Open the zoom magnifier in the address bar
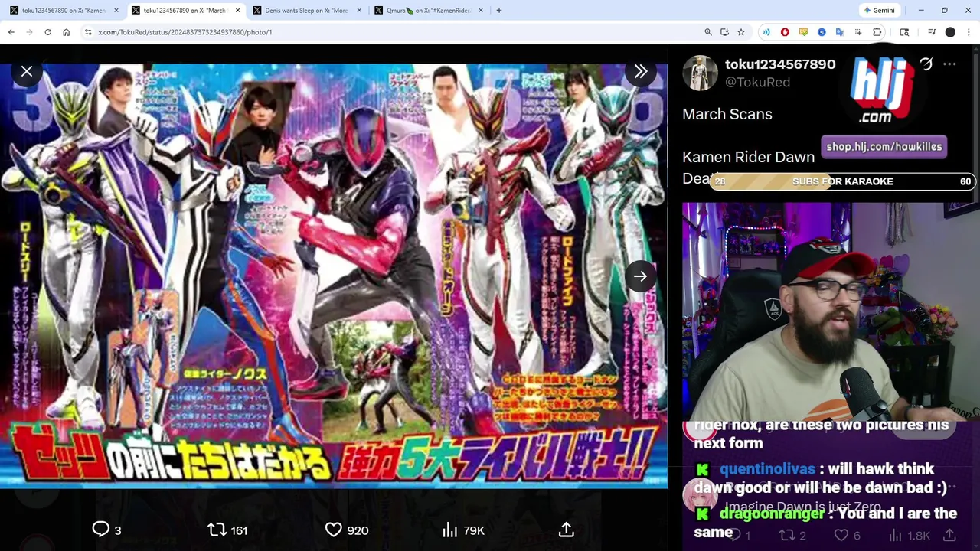This screenshot has width=980, height=551. [x=708, y=32]
